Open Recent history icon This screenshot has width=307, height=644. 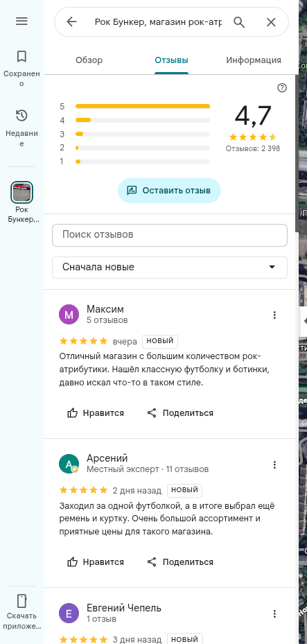[21, 116]
